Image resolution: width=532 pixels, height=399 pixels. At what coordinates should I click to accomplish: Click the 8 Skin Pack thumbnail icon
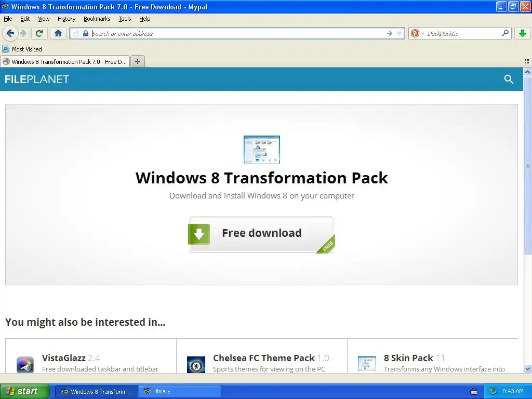367,364
